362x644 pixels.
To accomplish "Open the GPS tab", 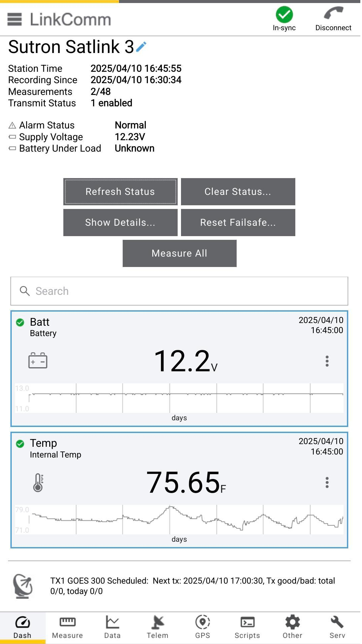I will [202, 627].
